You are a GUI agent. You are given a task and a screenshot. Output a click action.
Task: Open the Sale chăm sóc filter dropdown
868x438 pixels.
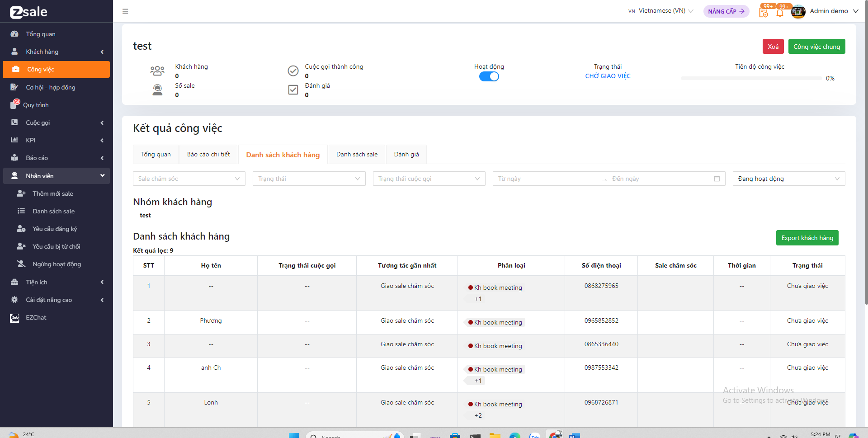pyautogui.click(x=189, y=179)
